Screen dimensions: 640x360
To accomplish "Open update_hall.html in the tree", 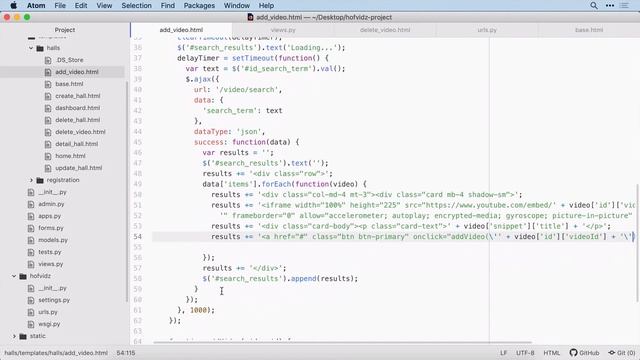I will 79,168.
